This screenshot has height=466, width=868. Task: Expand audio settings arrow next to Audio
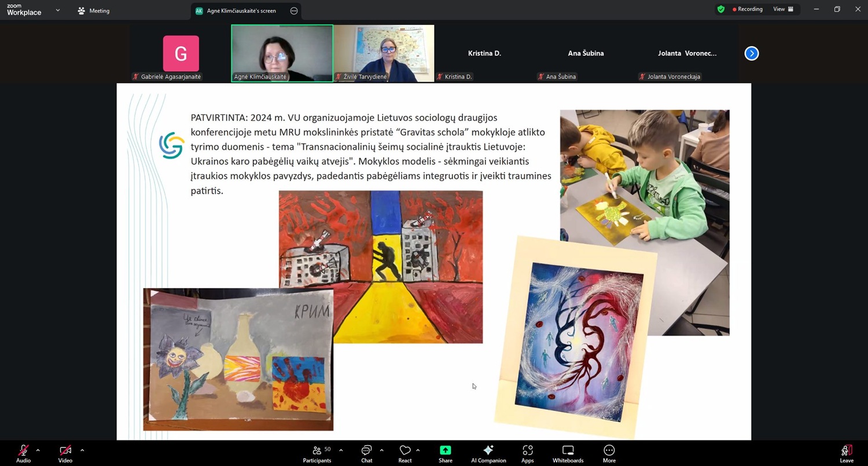pyautogui.click(x=38, y=450)
